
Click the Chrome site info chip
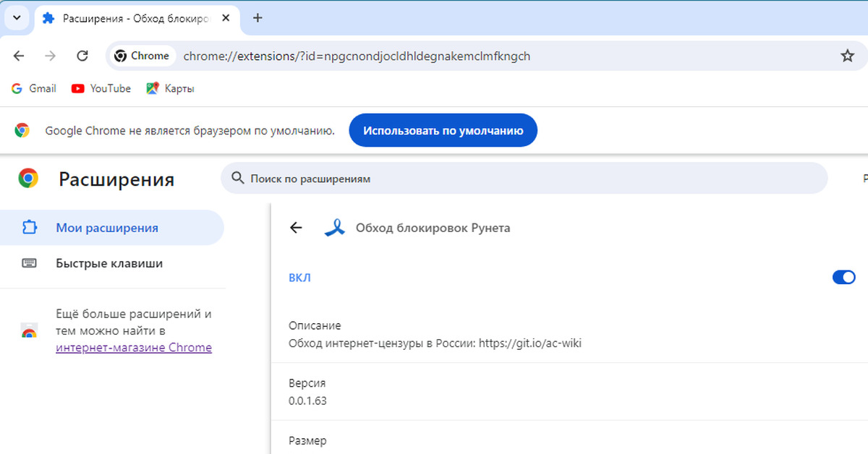click(142, 56)
